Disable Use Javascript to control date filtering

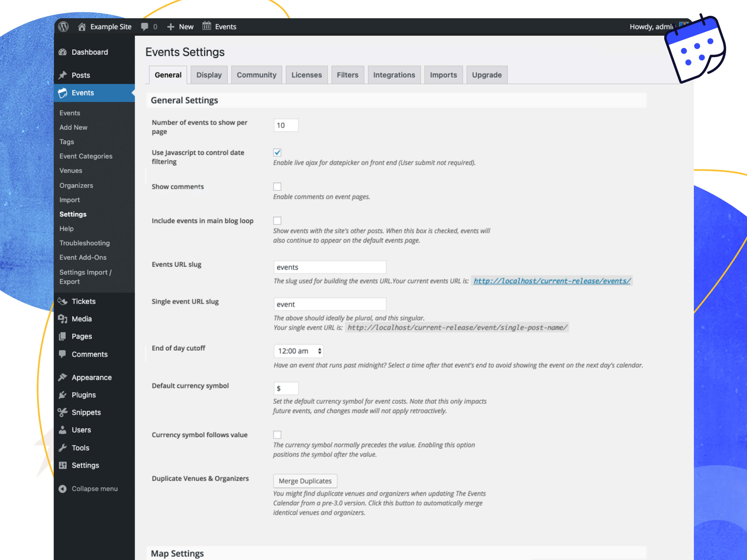[x=276, y=152]
